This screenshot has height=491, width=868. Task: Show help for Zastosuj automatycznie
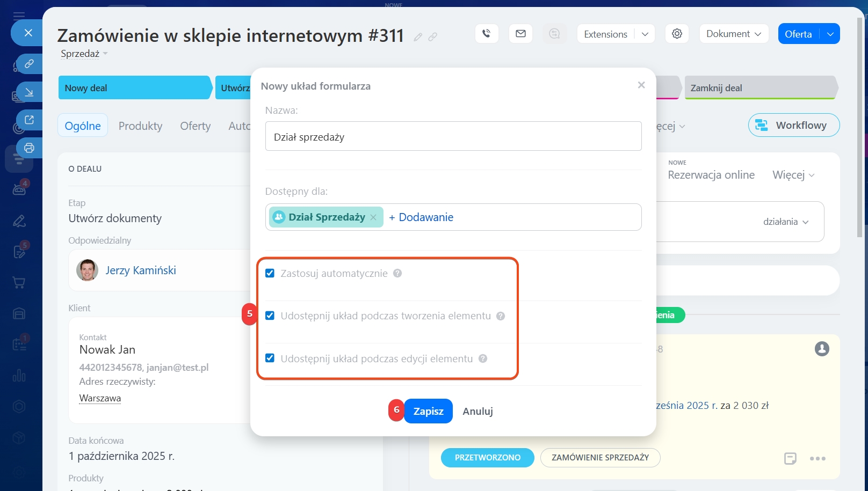coord(397,273)
